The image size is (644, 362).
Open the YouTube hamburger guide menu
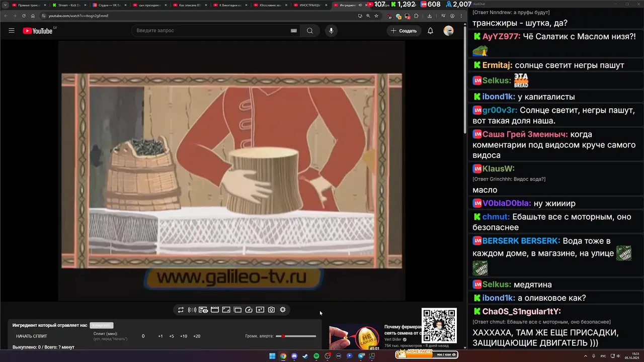(x=12, y=31)
